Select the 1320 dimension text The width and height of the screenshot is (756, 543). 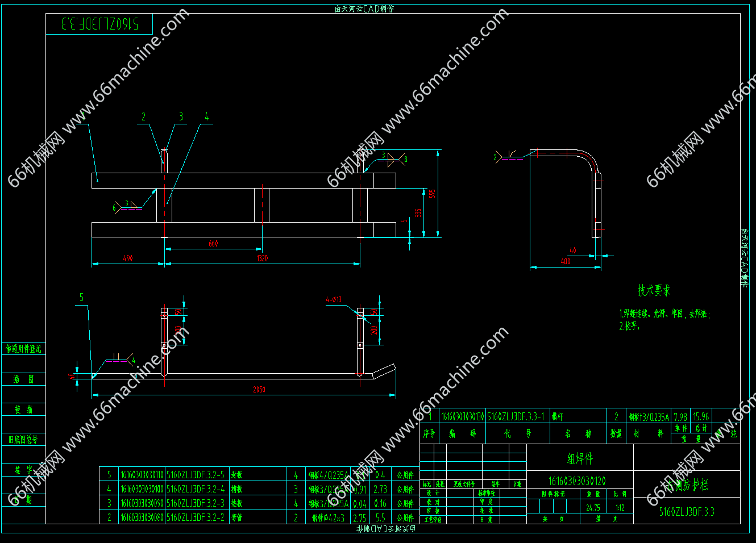pyautogui.click(x=262, y=258)
